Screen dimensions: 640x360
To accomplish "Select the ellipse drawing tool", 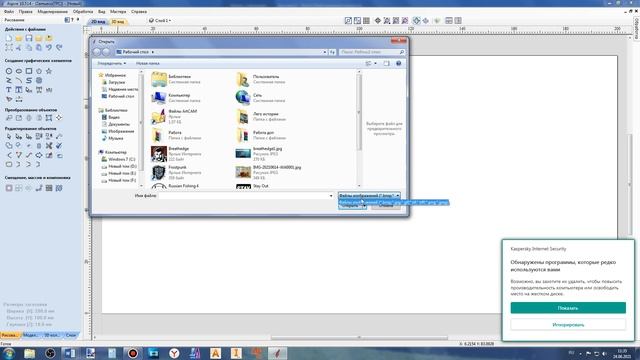I will [x=19, y=71].
